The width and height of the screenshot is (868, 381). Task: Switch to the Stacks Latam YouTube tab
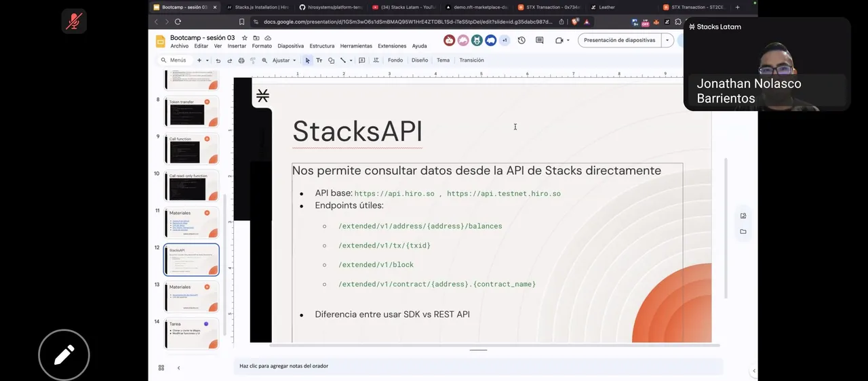[x=403, y=7]
